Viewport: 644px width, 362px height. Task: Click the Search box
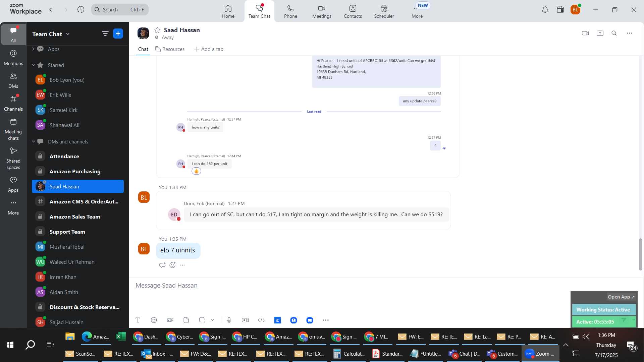(x=120, y=10)
